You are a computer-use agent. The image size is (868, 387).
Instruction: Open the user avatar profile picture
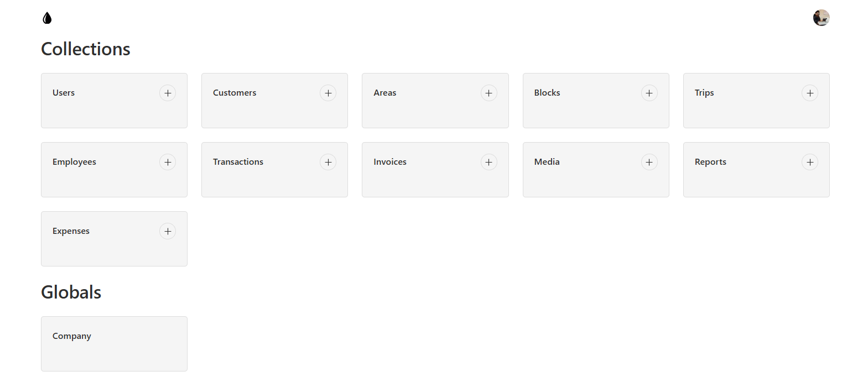(821, 18)
